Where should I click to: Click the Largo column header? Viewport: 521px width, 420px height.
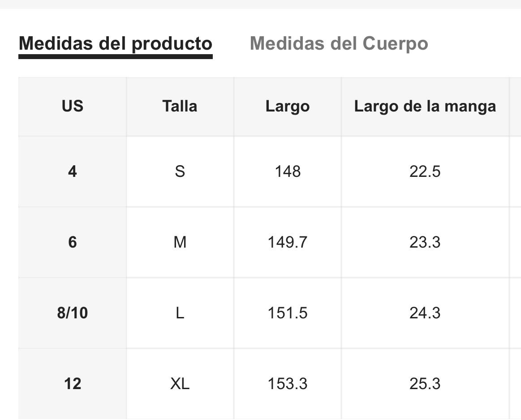click(x=288, y=106)
